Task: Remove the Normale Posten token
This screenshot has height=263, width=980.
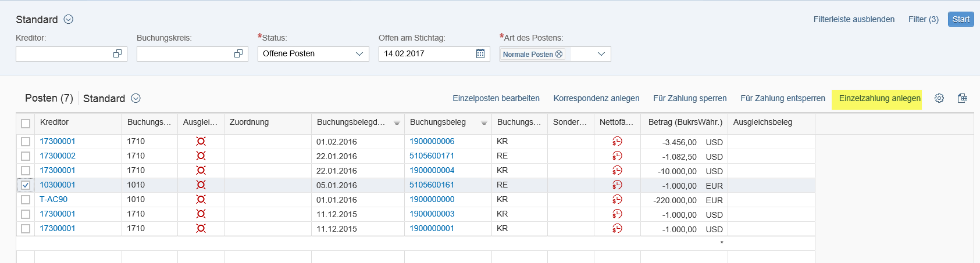Action: [559, 54]
